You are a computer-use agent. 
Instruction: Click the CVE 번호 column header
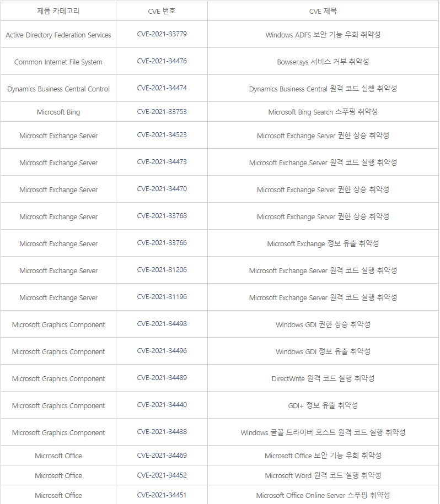(x=162, y=11)
